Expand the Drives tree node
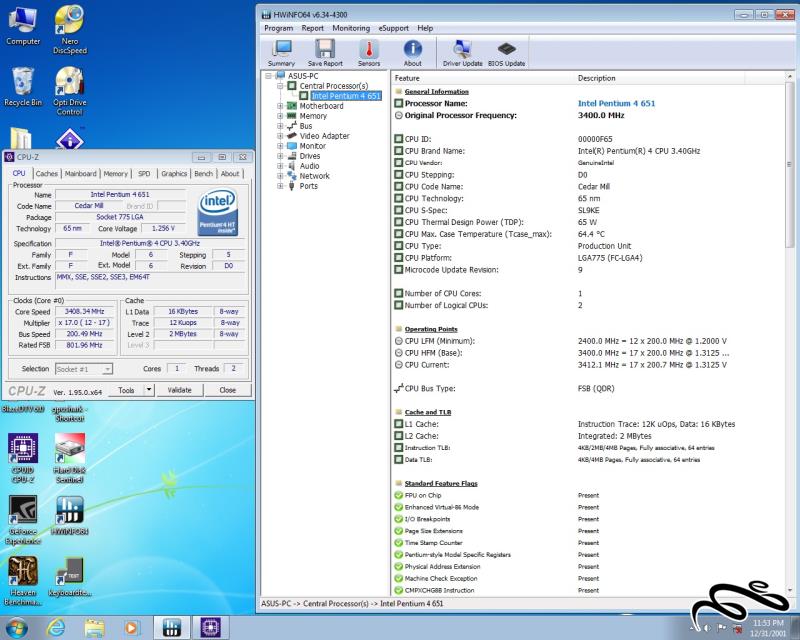The height and width of the screenshot is (640, 800). pos(280,156)
